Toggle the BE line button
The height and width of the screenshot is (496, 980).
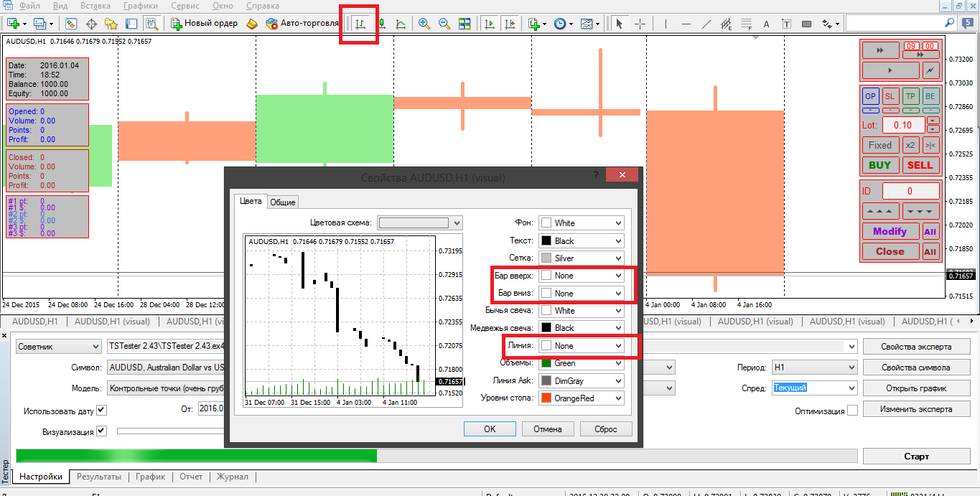[930, 96]
